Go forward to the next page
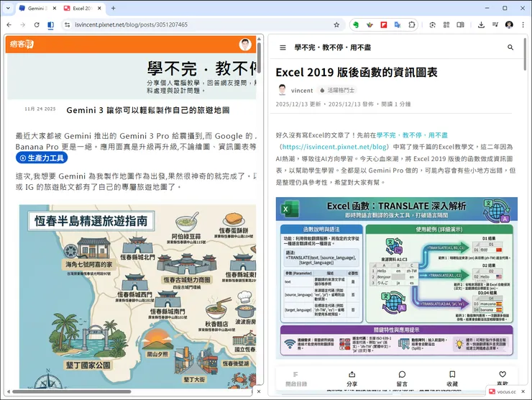The height and width of the screenshot is (400, 532). 23,24
